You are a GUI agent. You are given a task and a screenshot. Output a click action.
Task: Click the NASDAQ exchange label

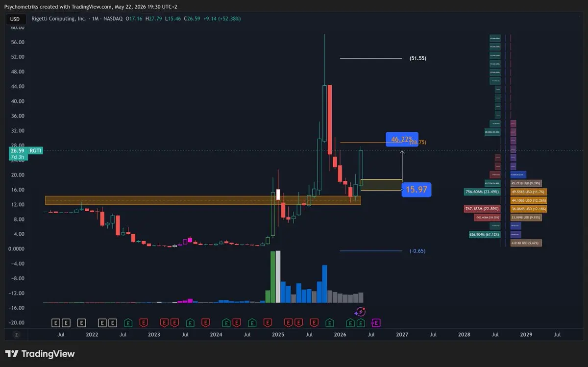coord(112,19)
